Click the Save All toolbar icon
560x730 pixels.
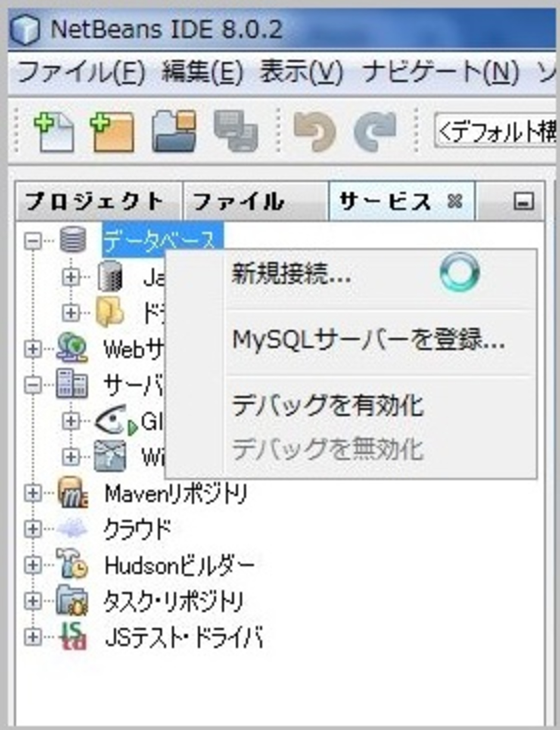point(236,131)
